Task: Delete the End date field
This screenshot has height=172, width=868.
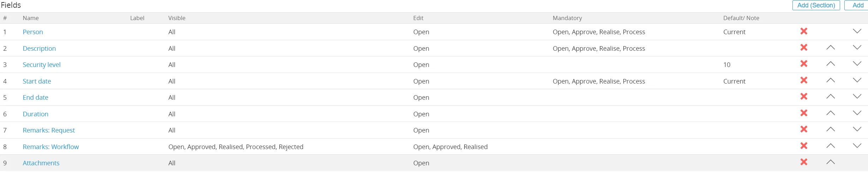Action: [x=804, y=97]
